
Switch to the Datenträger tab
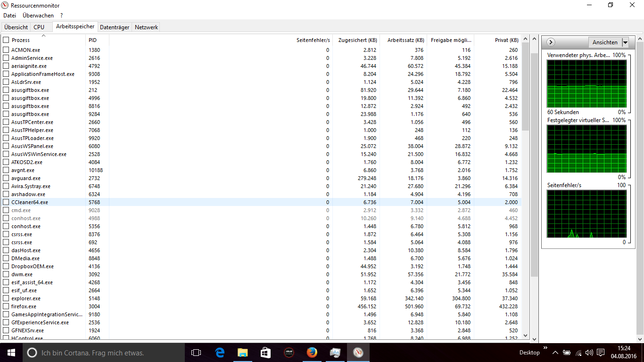coord(115,27)
